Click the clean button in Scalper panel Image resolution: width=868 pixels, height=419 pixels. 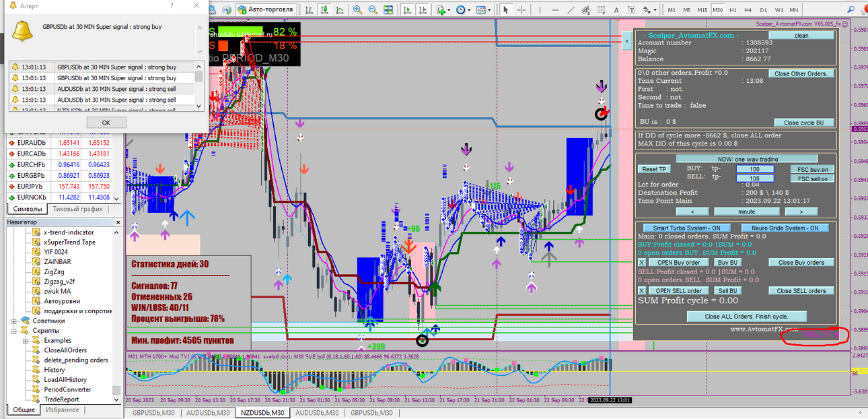801,36
